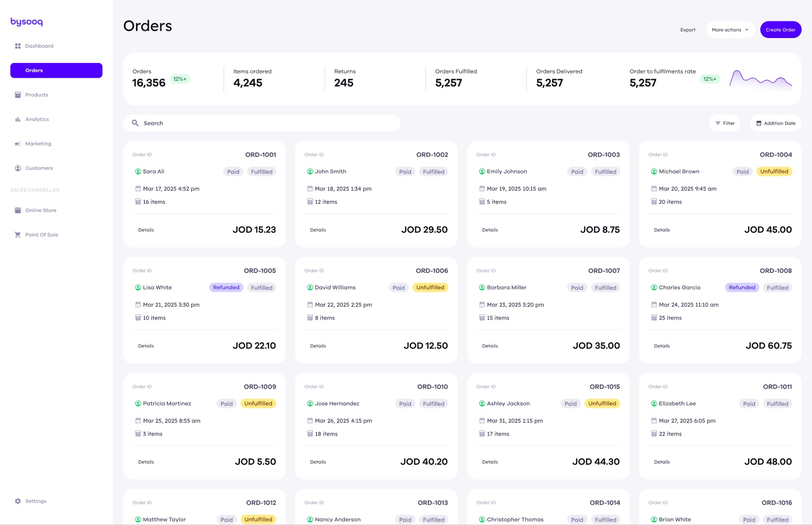
Task: Click the calendar icon beside Mar 19, 2025 10:15 am
Action: click(x=482, y=189)
